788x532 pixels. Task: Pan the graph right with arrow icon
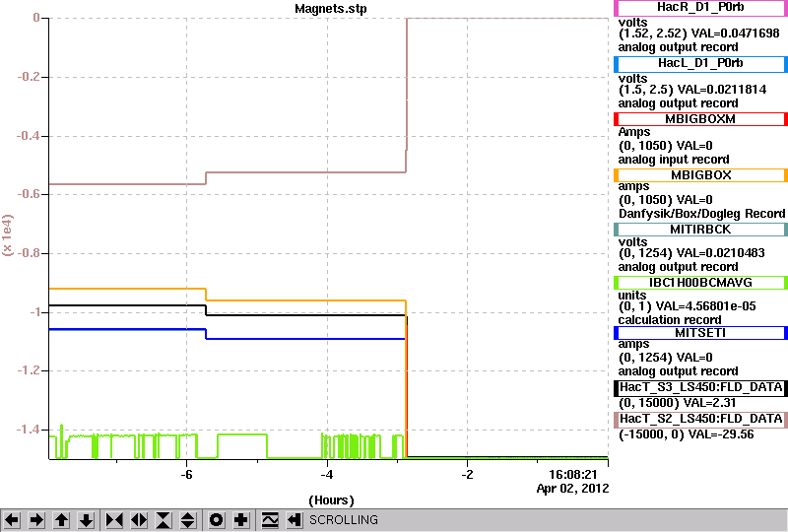[36, 520]
